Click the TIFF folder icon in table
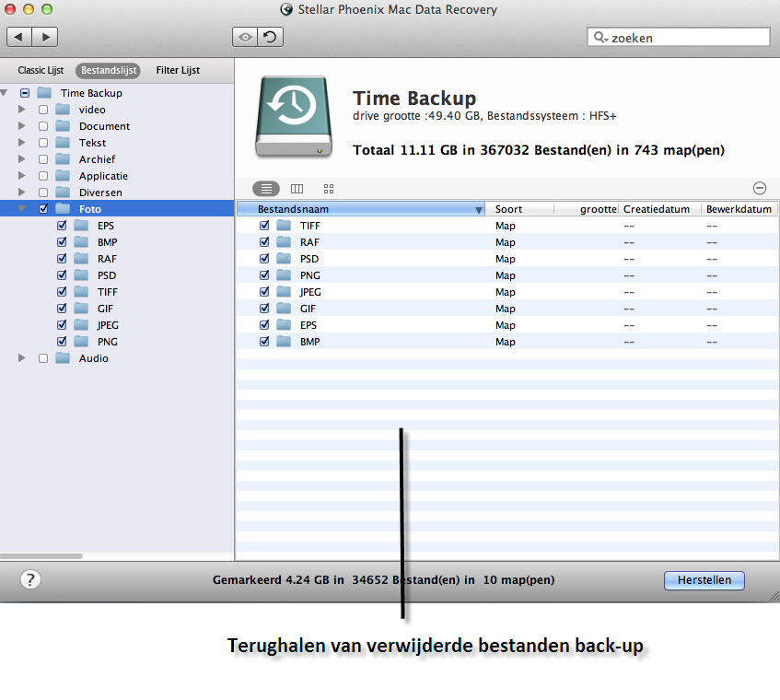 (284, 226)
